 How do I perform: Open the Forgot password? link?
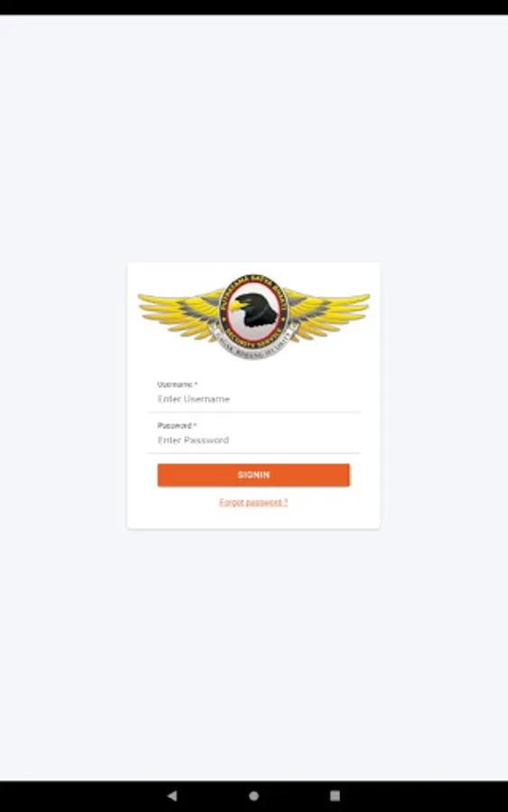pyautogui.click(x=254, y=503)
